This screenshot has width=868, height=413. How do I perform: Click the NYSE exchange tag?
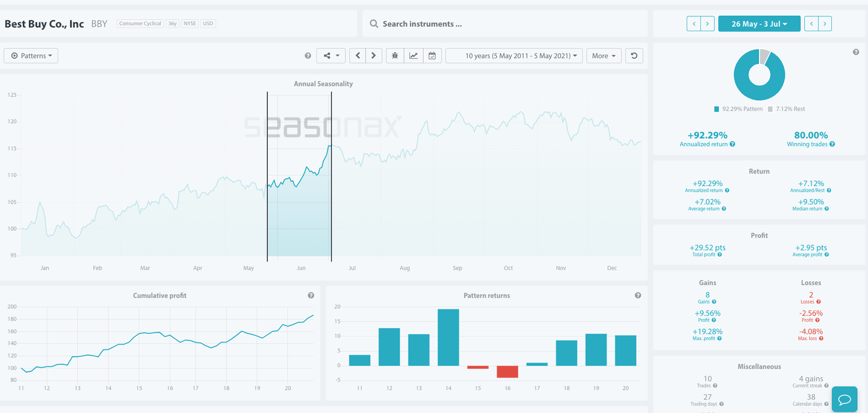point(190,24)
